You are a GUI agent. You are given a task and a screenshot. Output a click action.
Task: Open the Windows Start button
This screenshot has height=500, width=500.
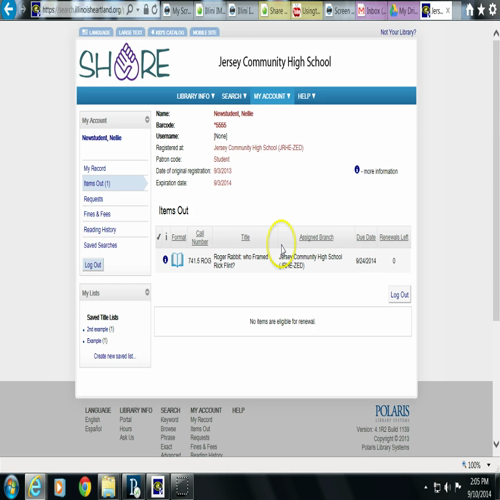[x=11, y=487]
